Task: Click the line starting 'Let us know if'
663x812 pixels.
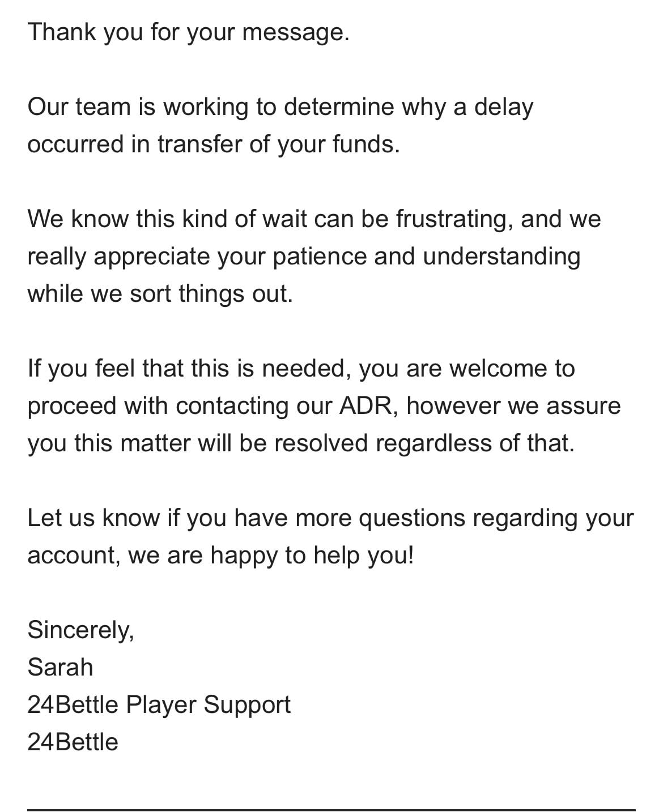Action: pyautogui.click(x=330, y=518)
